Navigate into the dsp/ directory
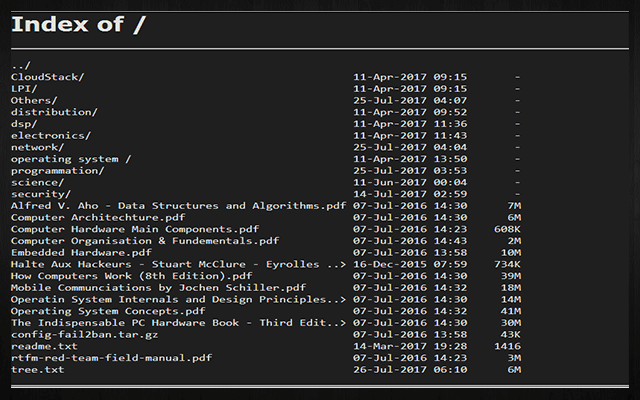The image size is (640, 400). point(24,123)
